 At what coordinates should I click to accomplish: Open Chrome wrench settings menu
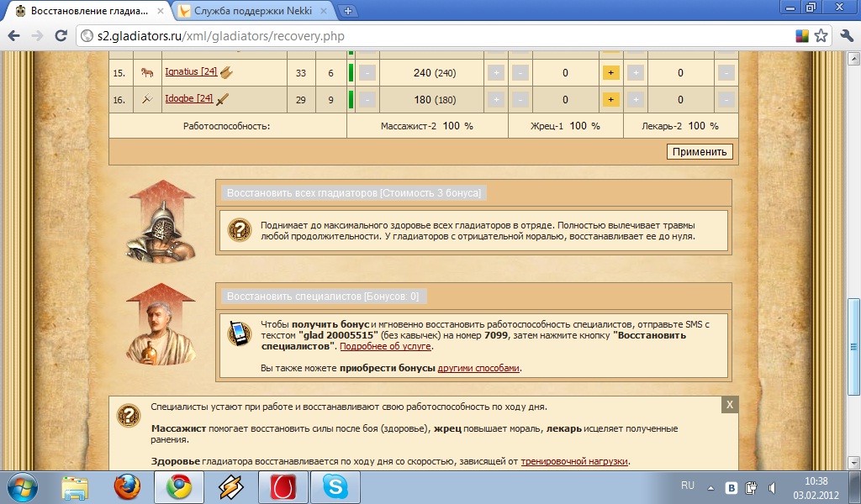tap(845, 36)
